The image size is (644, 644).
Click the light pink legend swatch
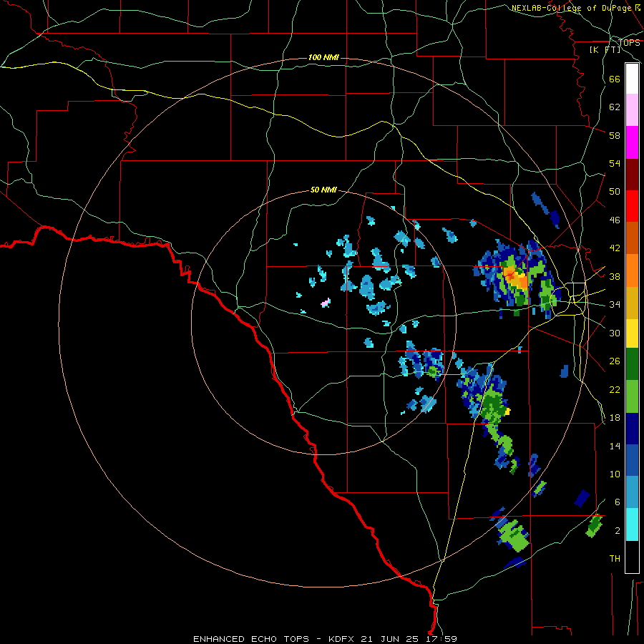tap(632, 109)
